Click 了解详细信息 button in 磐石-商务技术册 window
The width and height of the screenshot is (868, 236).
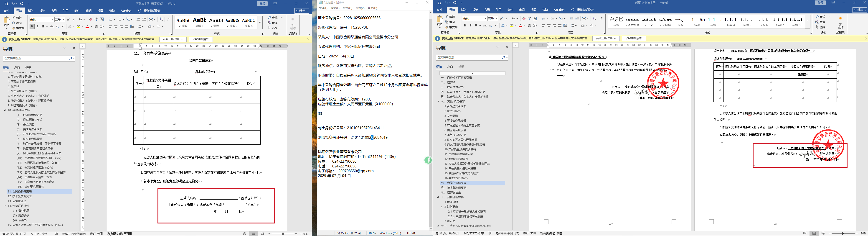point(634,38)
